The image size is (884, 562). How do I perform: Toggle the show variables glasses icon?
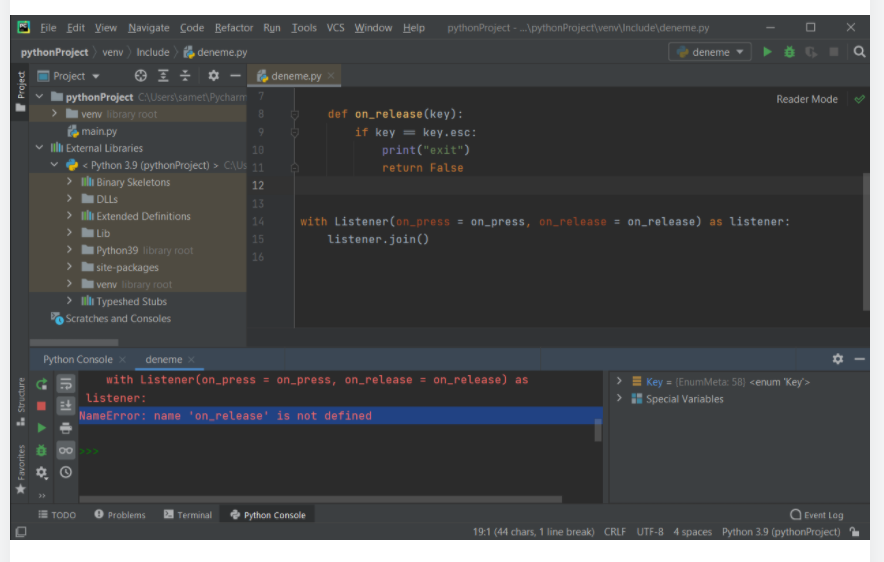pyautogui.click(x=66, y=450)
